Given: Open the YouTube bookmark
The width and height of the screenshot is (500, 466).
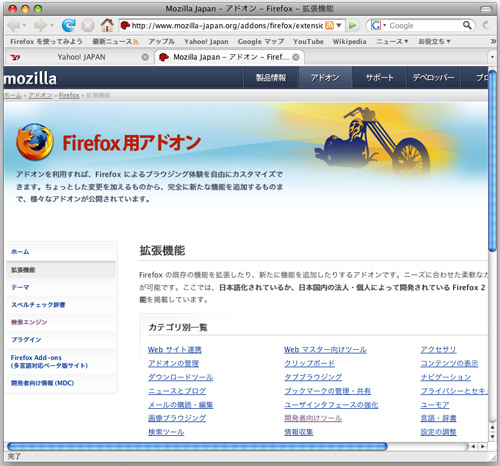Looking at the screenshot, I should 308,41.
